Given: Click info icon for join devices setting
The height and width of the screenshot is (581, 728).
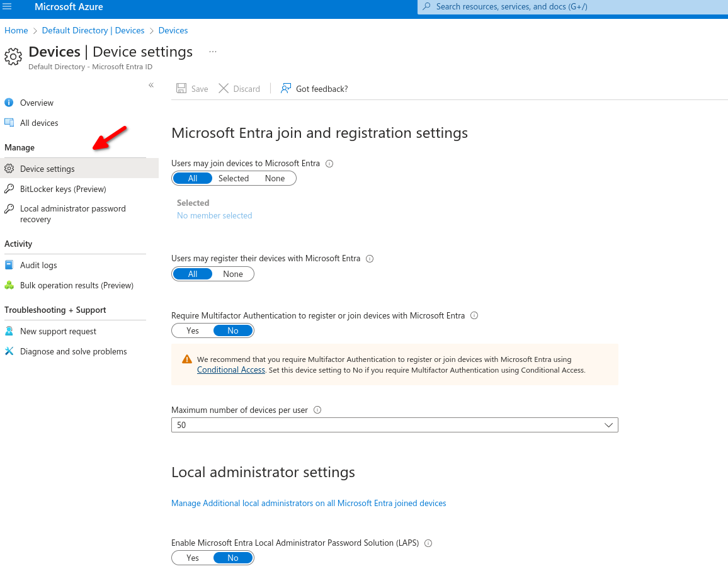Looking at the screenshot, I should (x=329, y=164).
